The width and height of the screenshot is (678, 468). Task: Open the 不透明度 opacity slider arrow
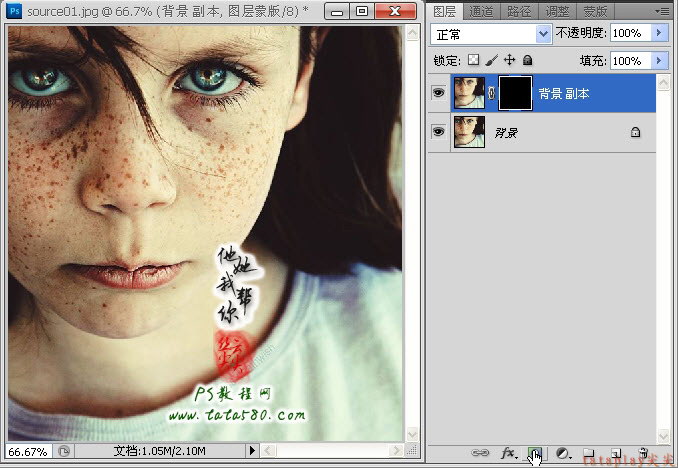pyautogui.click(x=659, y=33)
